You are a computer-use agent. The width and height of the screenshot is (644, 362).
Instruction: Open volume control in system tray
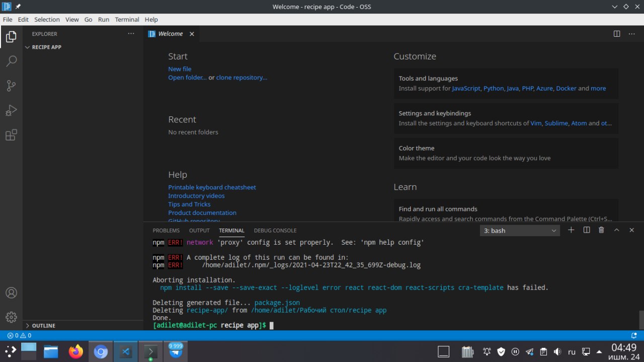coord(557,351)
